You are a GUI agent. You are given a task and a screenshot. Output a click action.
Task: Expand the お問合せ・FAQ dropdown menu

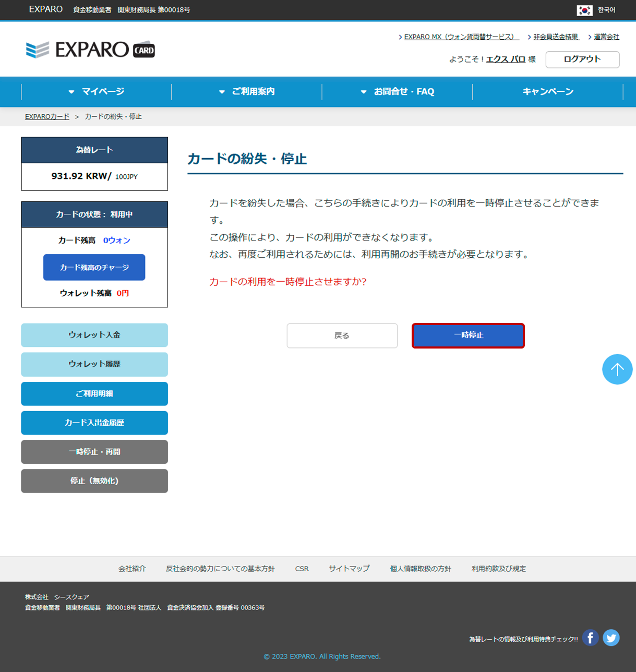(398, 92)
